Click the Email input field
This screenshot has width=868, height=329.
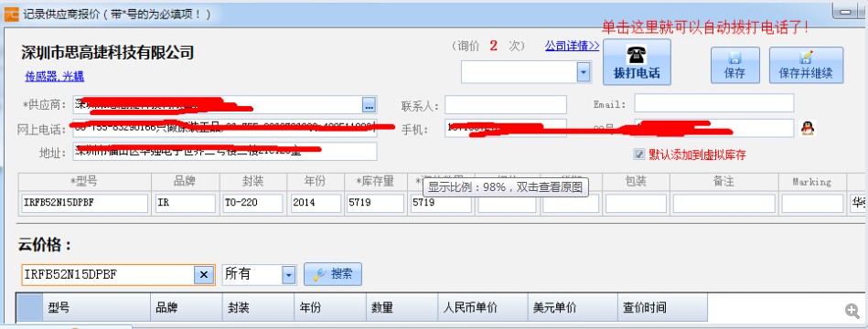pos(714,103)
